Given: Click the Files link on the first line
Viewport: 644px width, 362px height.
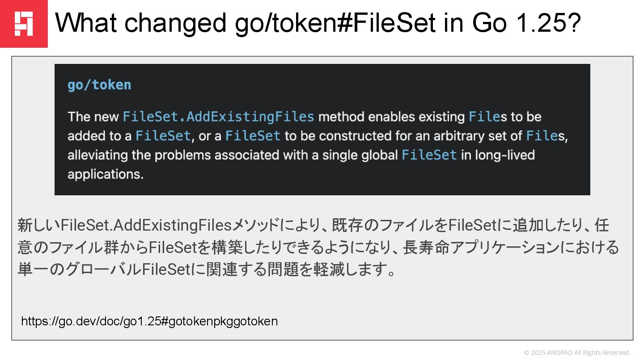Looking at the screenshot, I should [x=484, y=117].
